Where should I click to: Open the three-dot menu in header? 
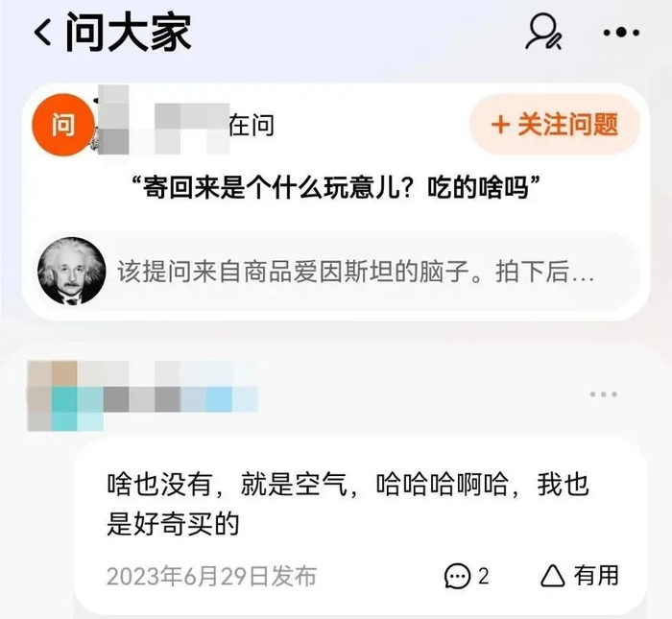pos(621,32)
